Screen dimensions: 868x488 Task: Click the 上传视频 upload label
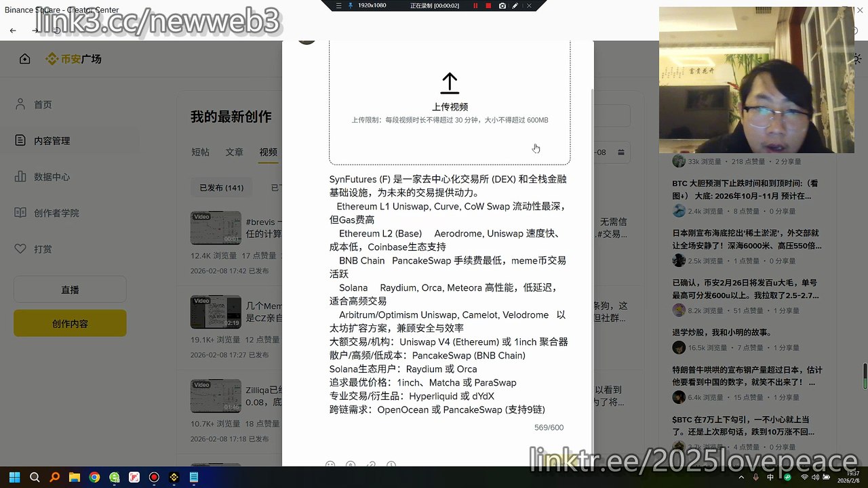pos(450,107)
